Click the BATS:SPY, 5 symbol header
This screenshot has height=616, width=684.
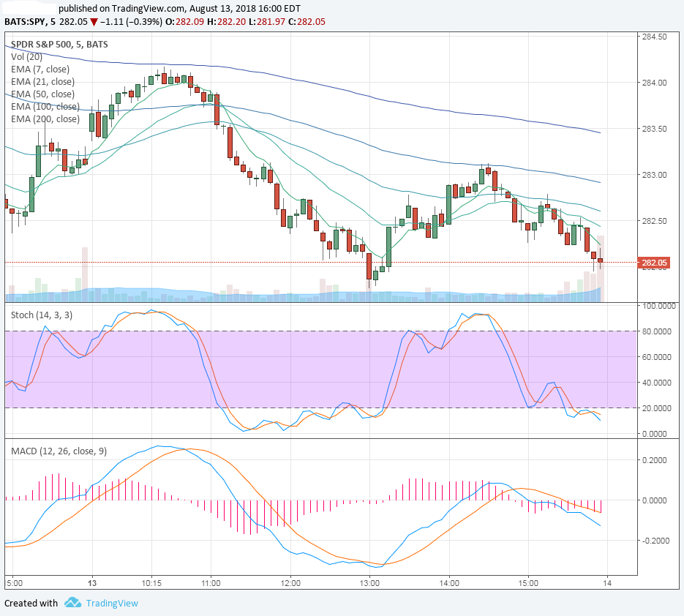[x=30, y=22]
